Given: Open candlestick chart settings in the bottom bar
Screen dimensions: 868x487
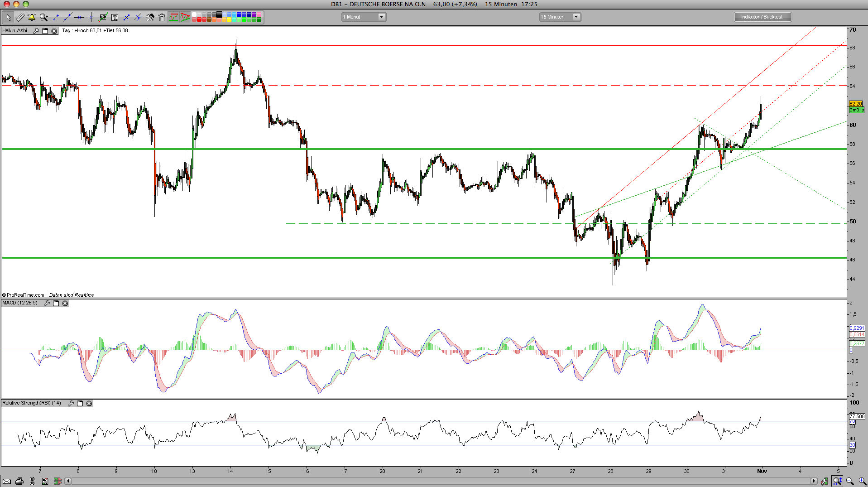Looking at the screenshot, I should [825, 481].
